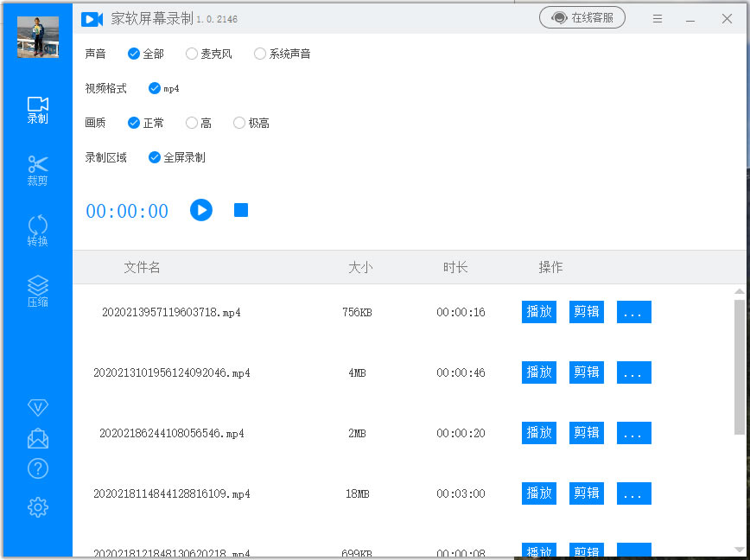Switch to the 录制 recording panel
This screenshot has width=750, height=560.
[x=37, y=111]
